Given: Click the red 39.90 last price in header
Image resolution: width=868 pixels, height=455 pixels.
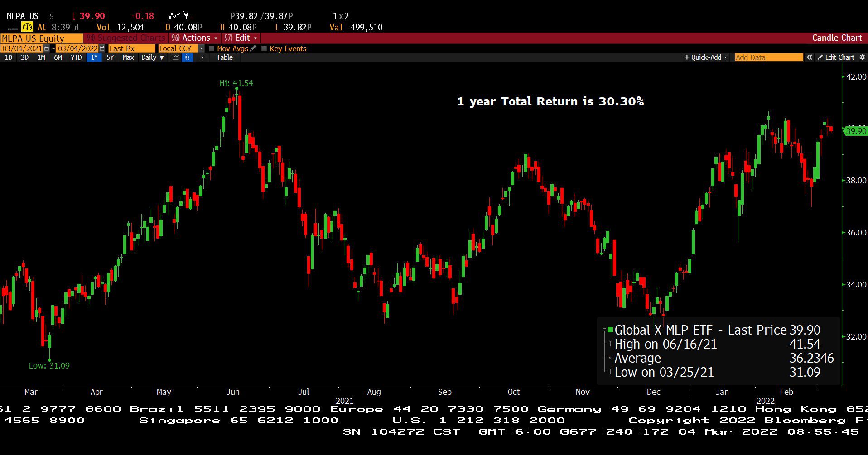Looking at the screenshot, I should click(x=92, y=16).
